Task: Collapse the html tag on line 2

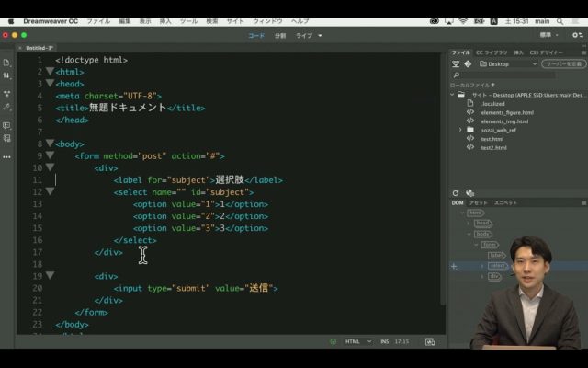Action: pos(50,71)
